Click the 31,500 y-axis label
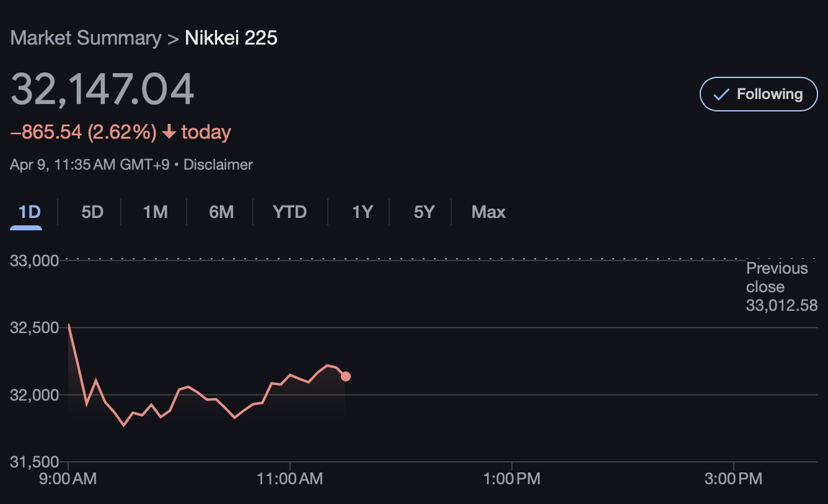Image resolution: width=828 pixels, height=504 pixels. tap(35, 461)
